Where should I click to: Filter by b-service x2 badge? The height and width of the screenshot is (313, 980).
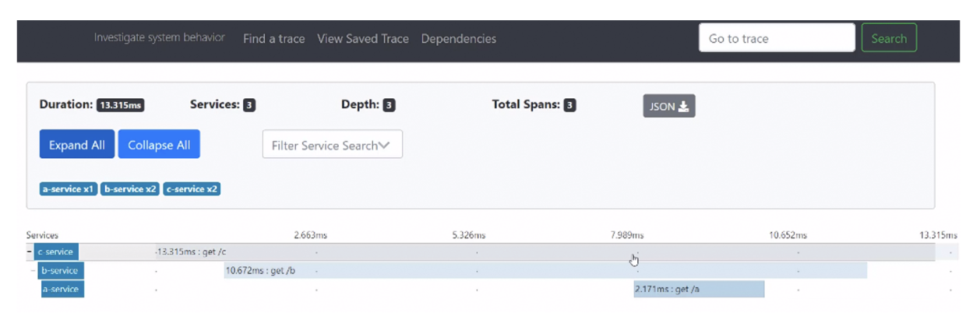pyautogui.click(x=130, y=189)
